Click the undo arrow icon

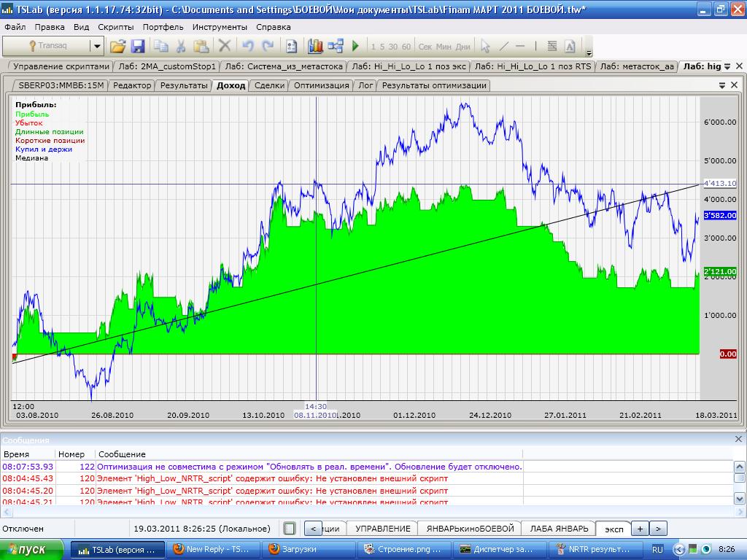coord(248,47)
